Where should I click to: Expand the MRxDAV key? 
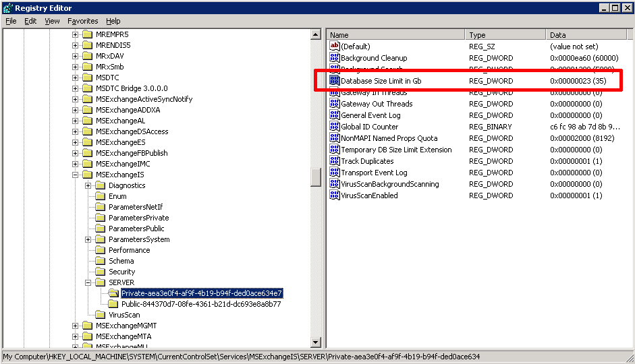(75, 56)
